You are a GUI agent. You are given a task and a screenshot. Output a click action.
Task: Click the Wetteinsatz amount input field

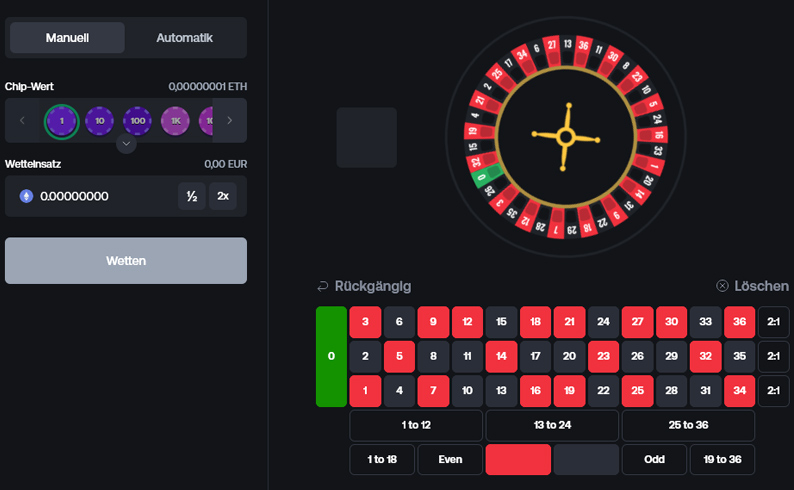tap(100, 196)
